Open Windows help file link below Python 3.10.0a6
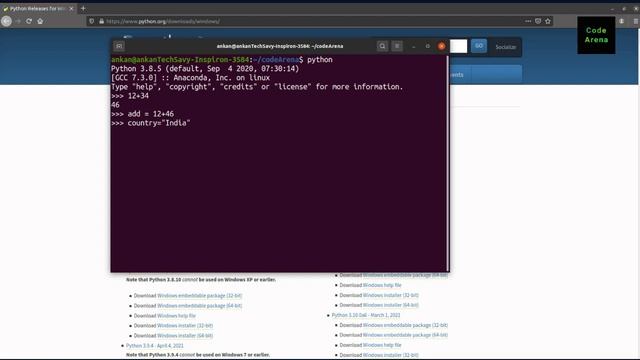This screenshot has height=360, width=640. pyautogui.click(x=382, y=345)
